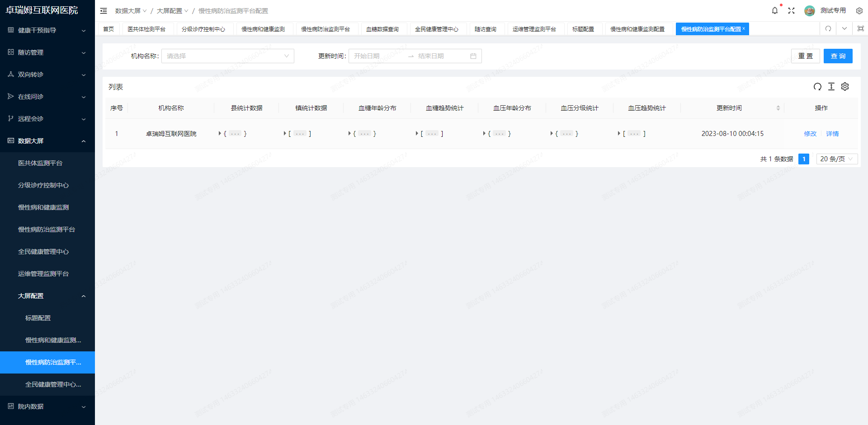Collapse the sidebar with the hamburger icon
This screenshot has height=425, width=868.
coord(104,10)
